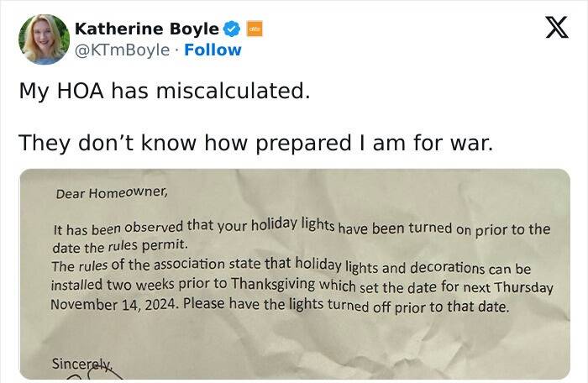The width and height of the screenshot is (588, 383).
Task: Click the Katherine Boyle display name
Action: [146, 29]
